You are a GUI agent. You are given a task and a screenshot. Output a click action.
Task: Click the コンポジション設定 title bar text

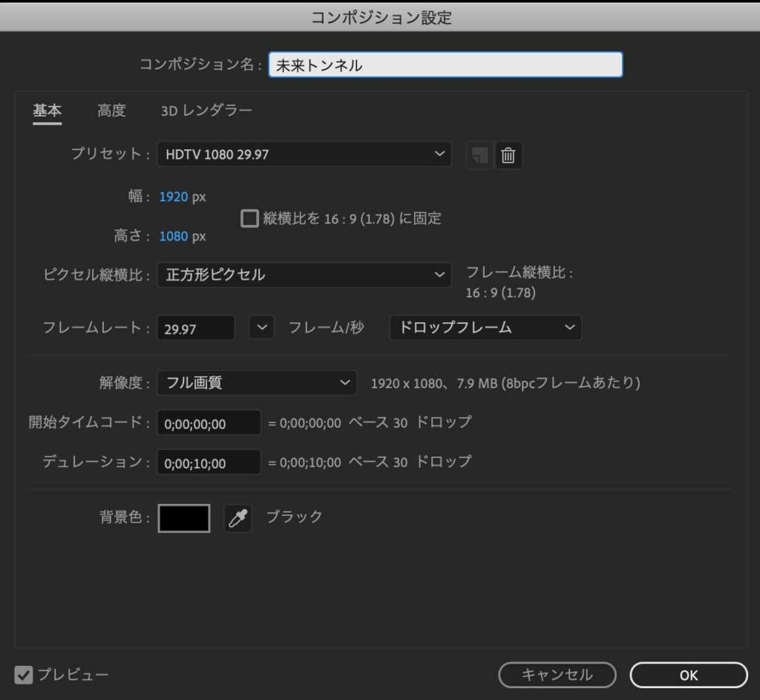(381, 18)
